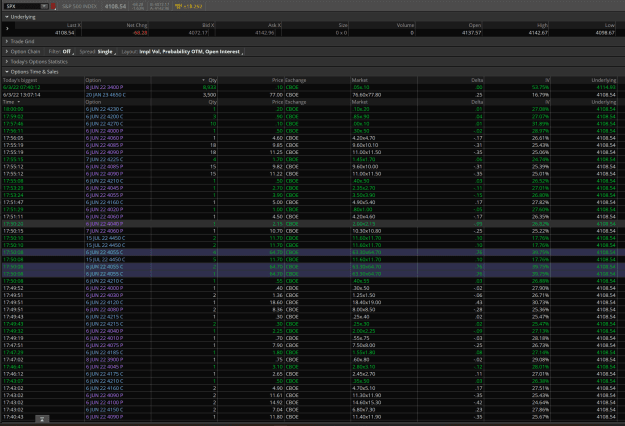Select the Ask X value 4142.96
625x426 pixels.
tap(265, 33)
